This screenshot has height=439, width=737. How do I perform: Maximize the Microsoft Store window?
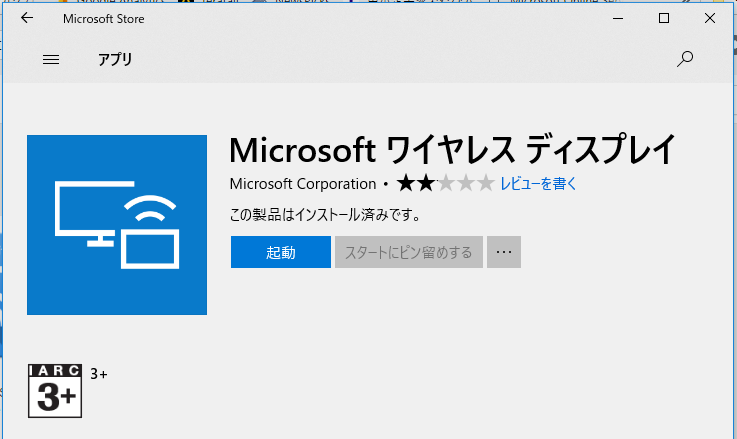664,18
